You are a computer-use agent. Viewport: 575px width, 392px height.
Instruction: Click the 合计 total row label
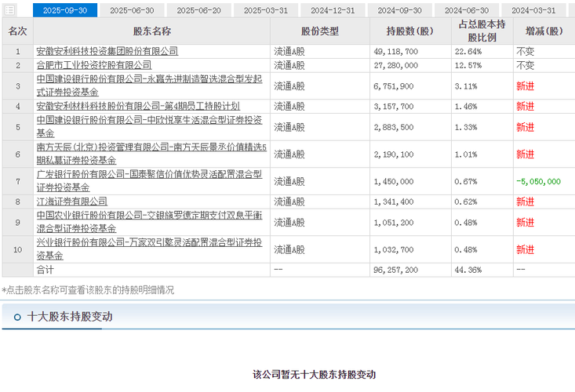[45, 270]
